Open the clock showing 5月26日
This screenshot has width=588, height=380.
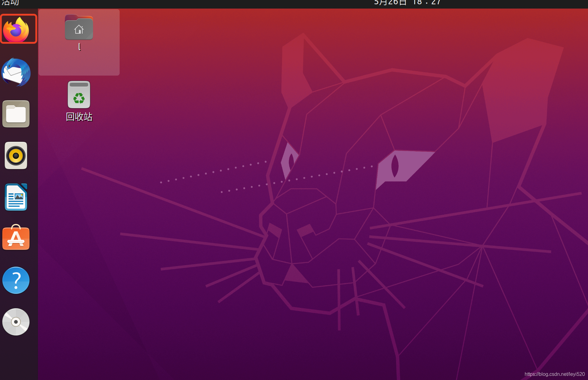tap(407, 3)
